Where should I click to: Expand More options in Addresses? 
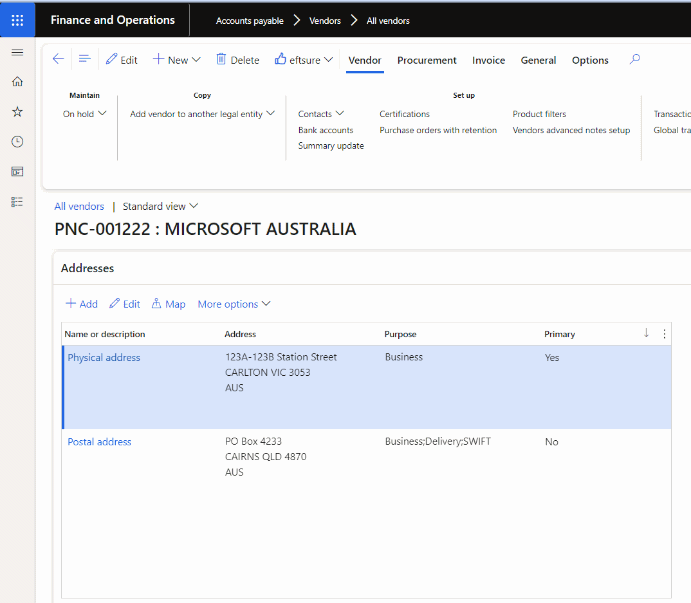(x=234, y=304)
